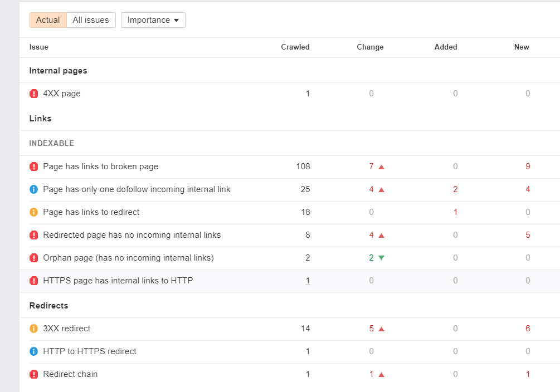The width and height of the screenshot is (560, 392).
Task: Open the Redirect chain issue
Action: [x=70, y=374]
